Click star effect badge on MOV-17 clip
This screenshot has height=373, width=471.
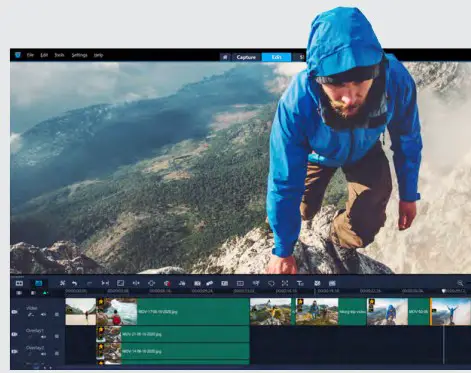(x=101, y=302)
